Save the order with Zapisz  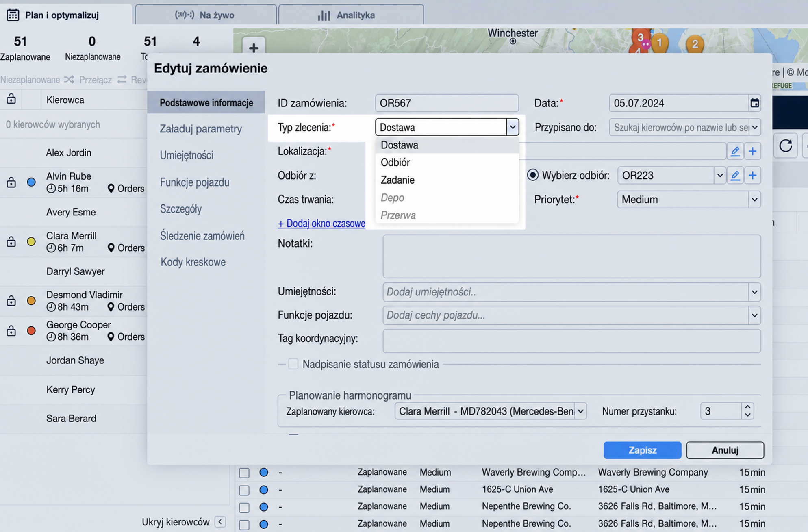click(642, 450)
